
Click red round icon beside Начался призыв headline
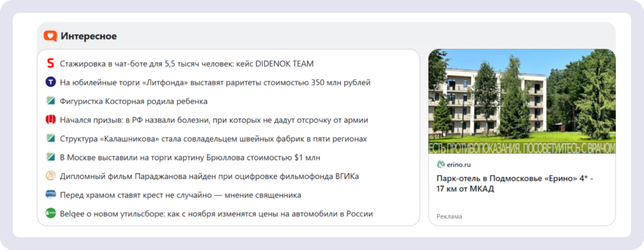50,120
